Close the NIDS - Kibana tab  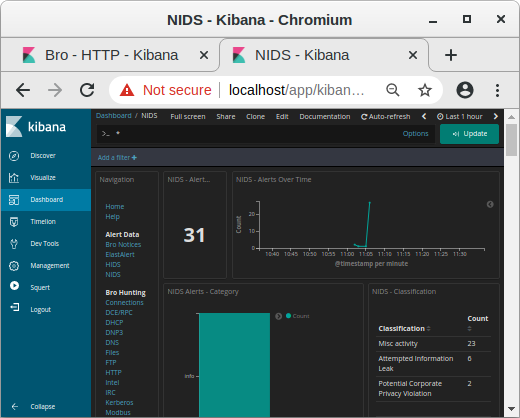(x=413, y=55)
